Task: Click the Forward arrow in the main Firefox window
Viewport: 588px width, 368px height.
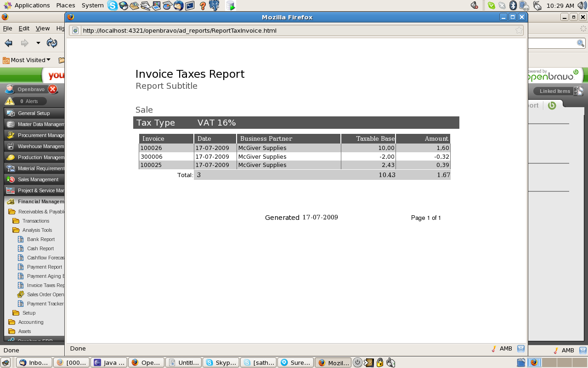Action: tap(24, 43)
